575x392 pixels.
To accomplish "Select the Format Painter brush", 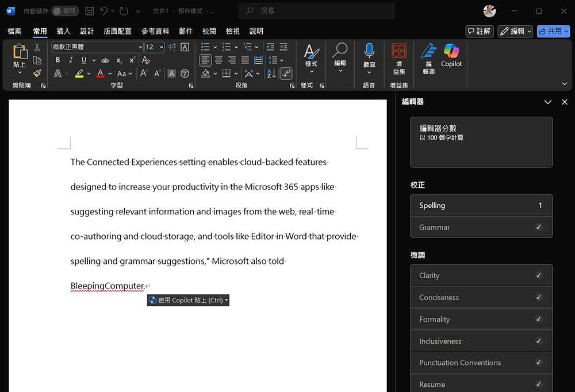I will (x=37, y=74).
